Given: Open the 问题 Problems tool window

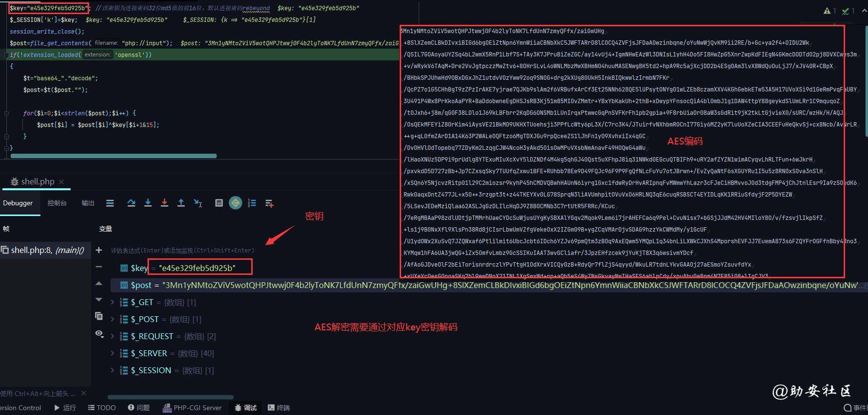Looking at the screenshot, I should point(139,408).
